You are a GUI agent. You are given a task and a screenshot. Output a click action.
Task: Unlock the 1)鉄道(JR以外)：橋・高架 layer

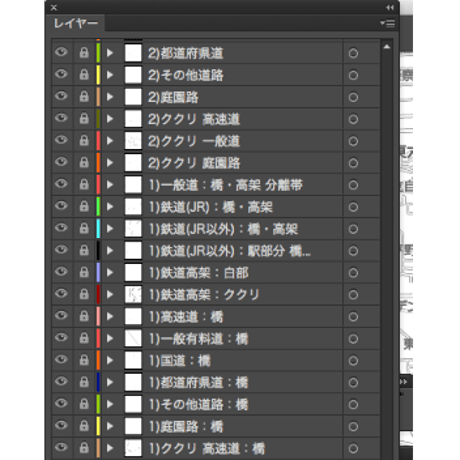point(84,228)
